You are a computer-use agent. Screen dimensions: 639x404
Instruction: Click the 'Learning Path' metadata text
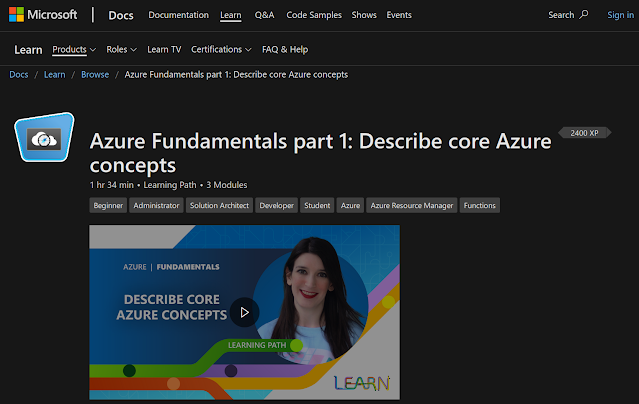[170, 185]
